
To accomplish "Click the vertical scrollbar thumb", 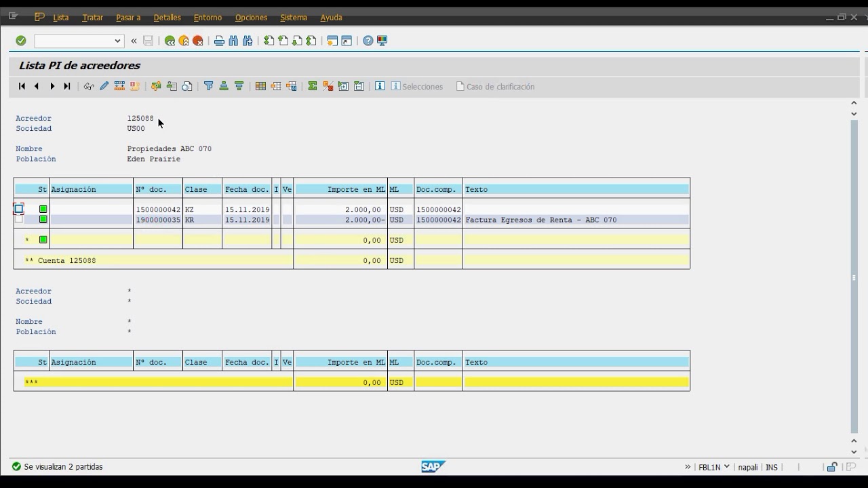I will (x=854, y=277).
